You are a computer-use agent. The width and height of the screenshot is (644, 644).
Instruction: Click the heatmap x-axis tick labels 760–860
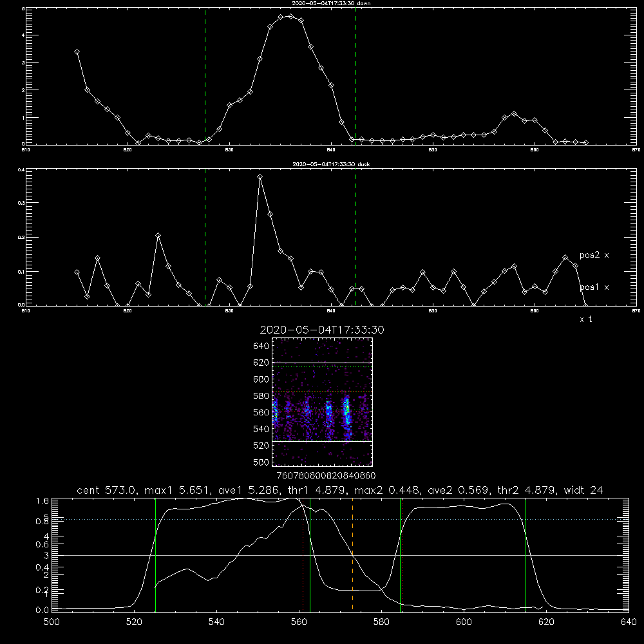click(326, 475)
